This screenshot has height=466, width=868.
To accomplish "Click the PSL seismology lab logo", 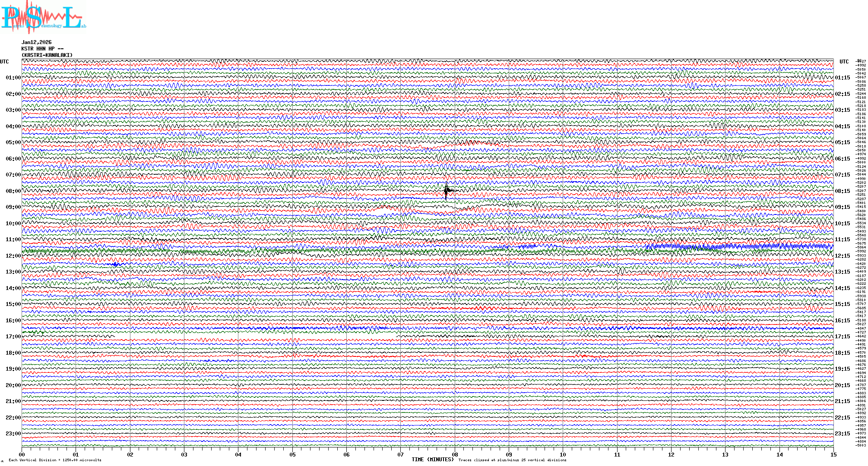I will point(42,17).
